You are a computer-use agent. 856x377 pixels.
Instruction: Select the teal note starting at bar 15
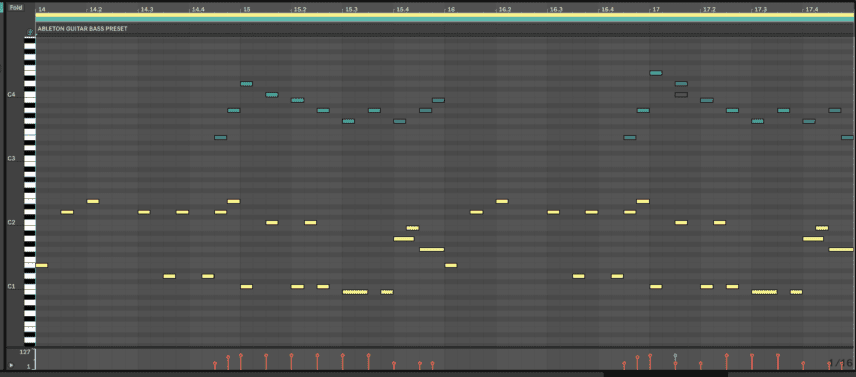(x=246, y=83)
